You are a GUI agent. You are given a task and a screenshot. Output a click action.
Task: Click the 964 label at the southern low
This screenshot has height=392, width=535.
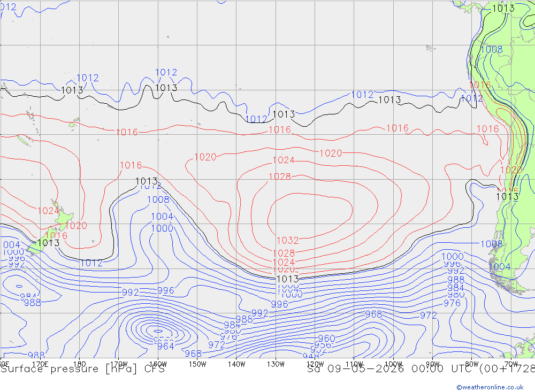[166, 347]
